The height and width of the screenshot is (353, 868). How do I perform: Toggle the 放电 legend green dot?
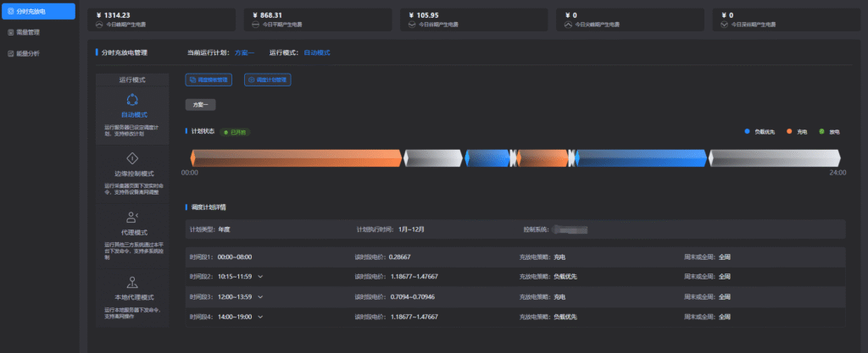pyautogui.click(x=821, y=132)
